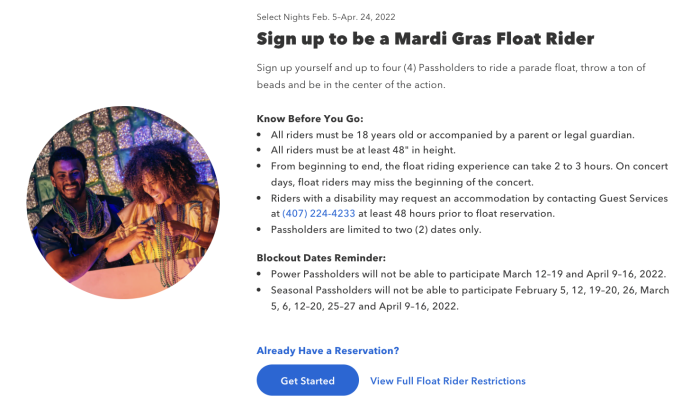Click the limited to two dates bullet
Image resolution: width=700 pixels, height=408 pixels.
click(376, 229)
